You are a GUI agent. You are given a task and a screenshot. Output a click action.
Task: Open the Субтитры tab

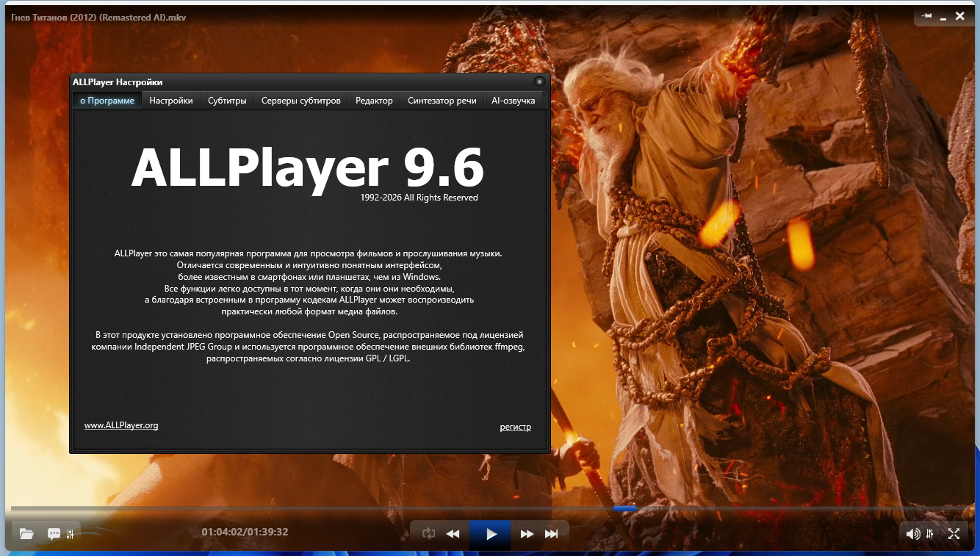[227, 101]
